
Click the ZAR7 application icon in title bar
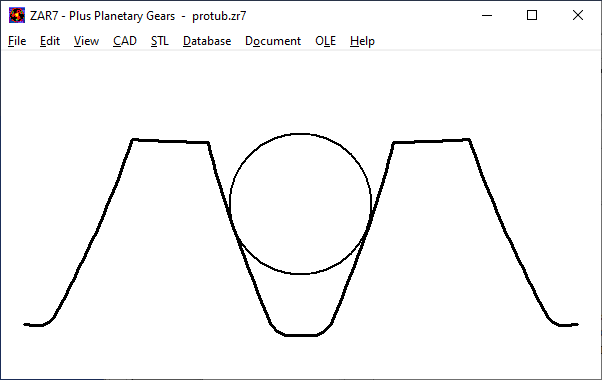coord(17,15)
